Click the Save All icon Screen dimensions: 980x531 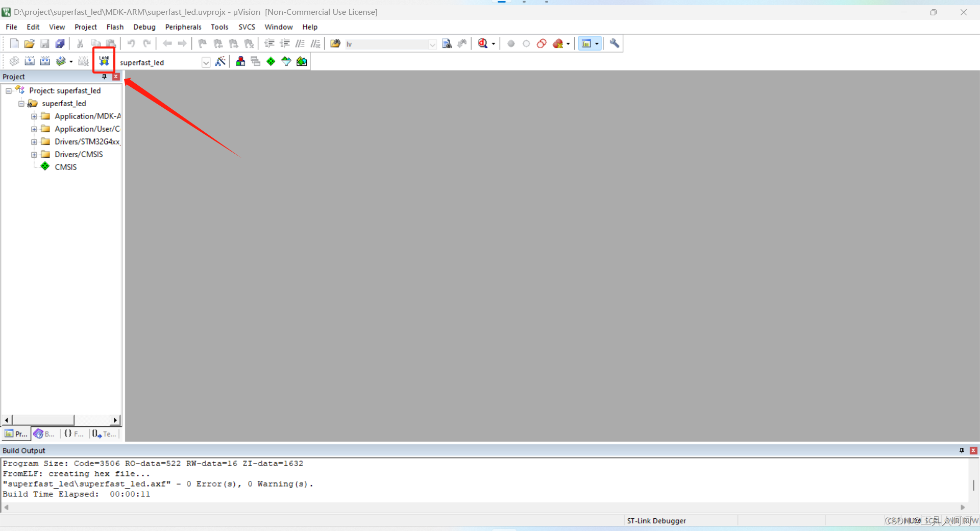(60, 43)
